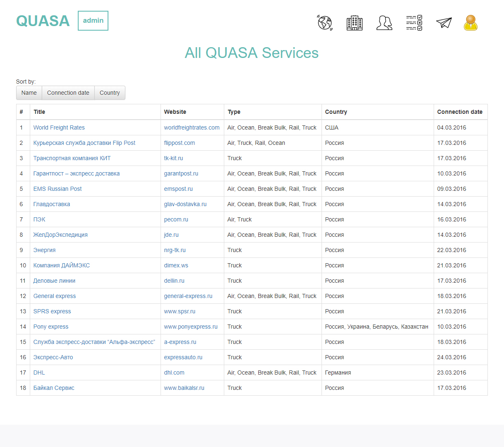Select the General express title link
This screenshot has height=447, width=504.
55,296
